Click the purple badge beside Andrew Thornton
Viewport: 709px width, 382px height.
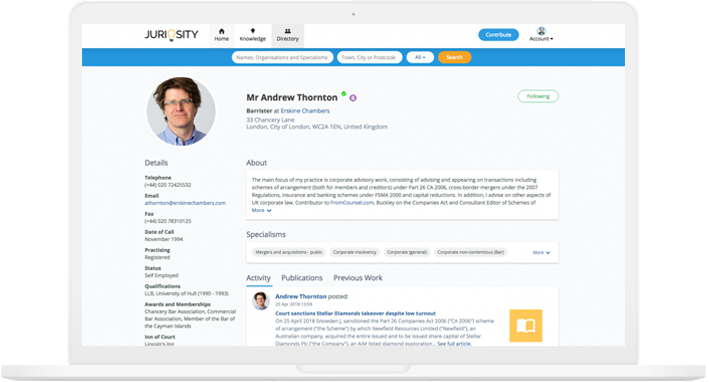click(353, 98)
